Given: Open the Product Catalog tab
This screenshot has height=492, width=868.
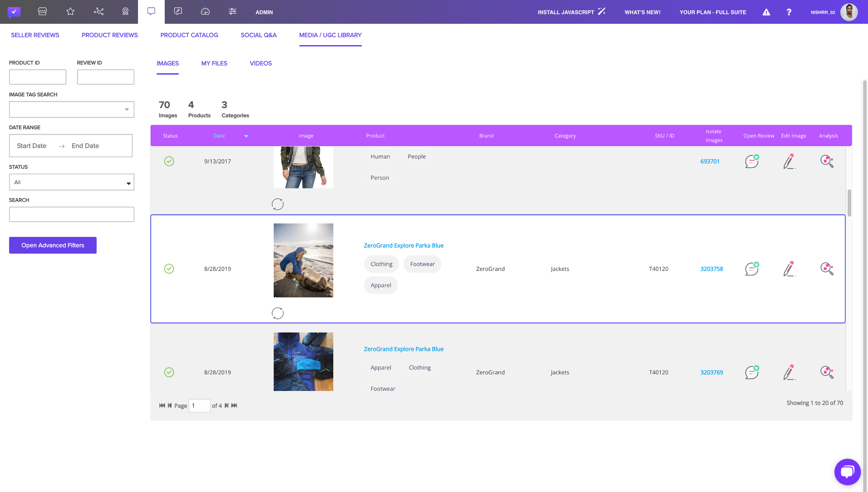Looking at the screenshot, I should click(189, 35).
